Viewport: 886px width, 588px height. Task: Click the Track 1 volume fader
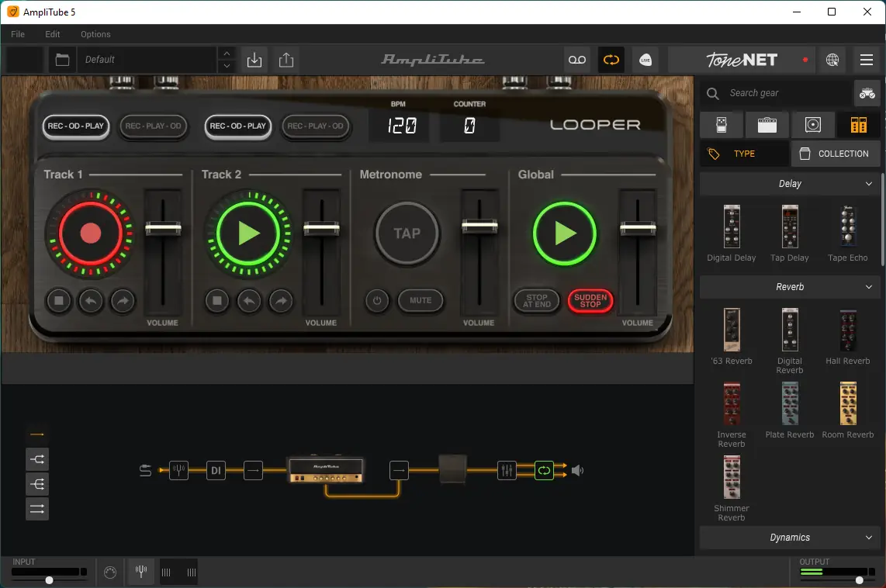tap(163, 228)
